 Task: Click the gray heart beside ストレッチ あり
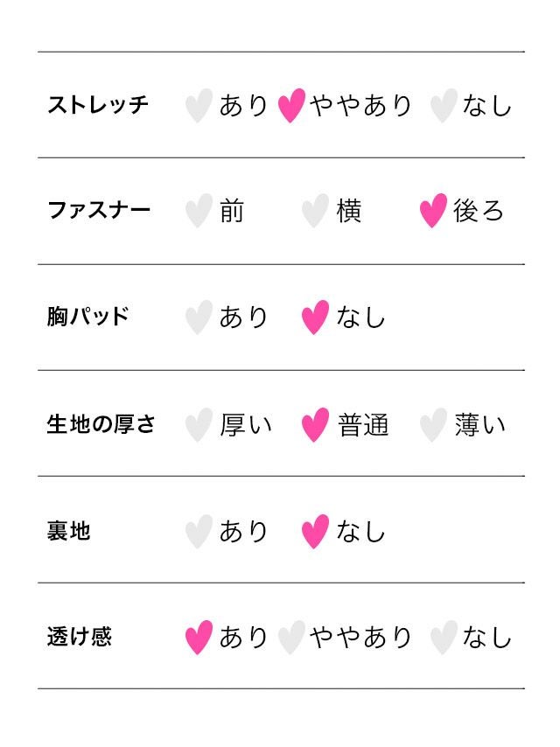click(x=199, y=106)
